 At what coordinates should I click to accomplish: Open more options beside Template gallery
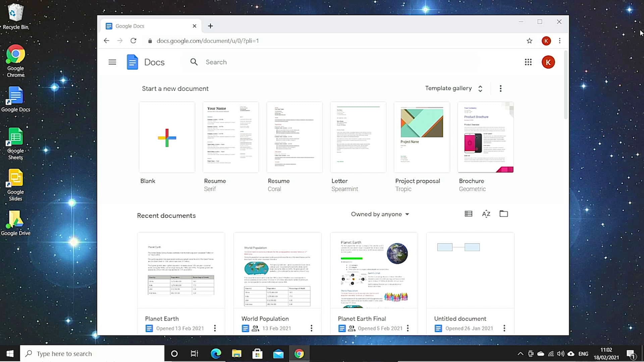coord(500,88)
